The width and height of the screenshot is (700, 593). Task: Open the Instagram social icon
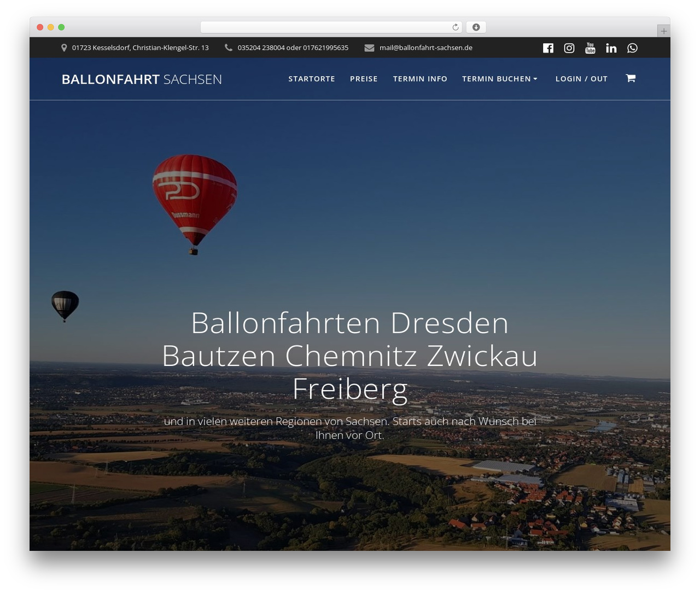click(569, 48)
